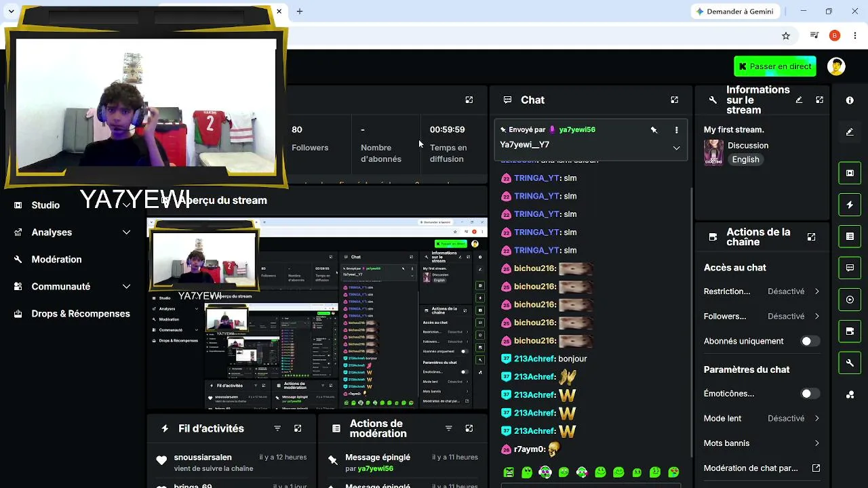
Task: Toggle moderation actions list icon in right rail
Action: tap(850, 237)
